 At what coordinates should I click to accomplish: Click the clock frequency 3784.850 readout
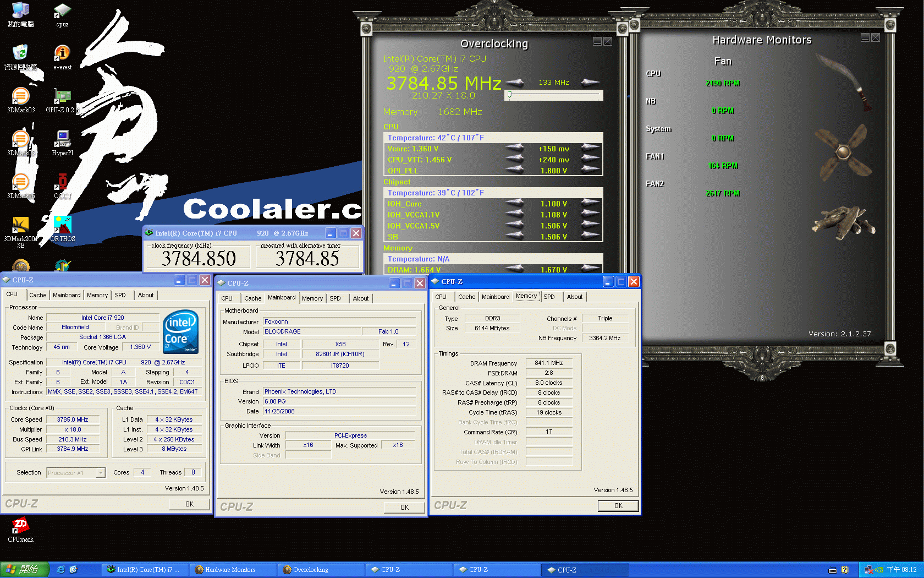(x=199, y=258)
